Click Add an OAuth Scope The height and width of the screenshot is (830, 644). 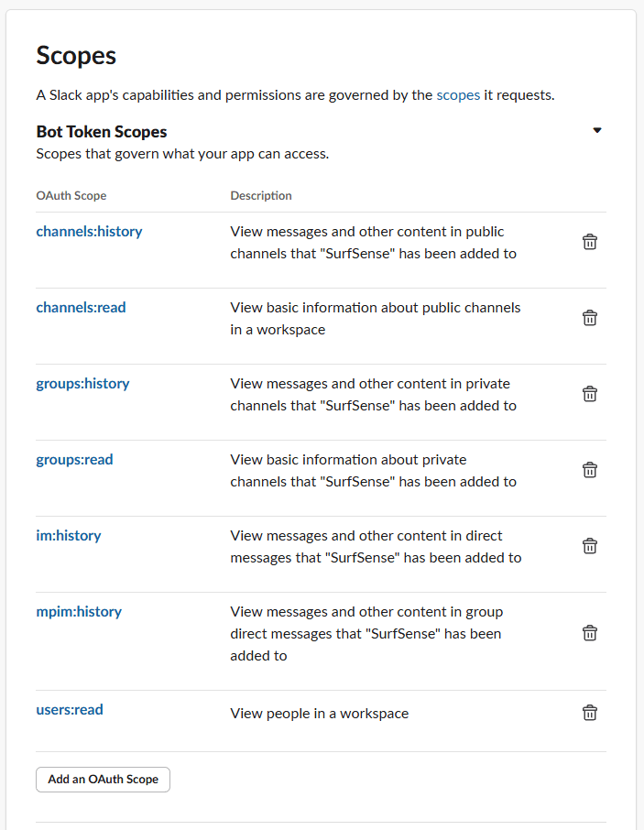click(102, 780)
